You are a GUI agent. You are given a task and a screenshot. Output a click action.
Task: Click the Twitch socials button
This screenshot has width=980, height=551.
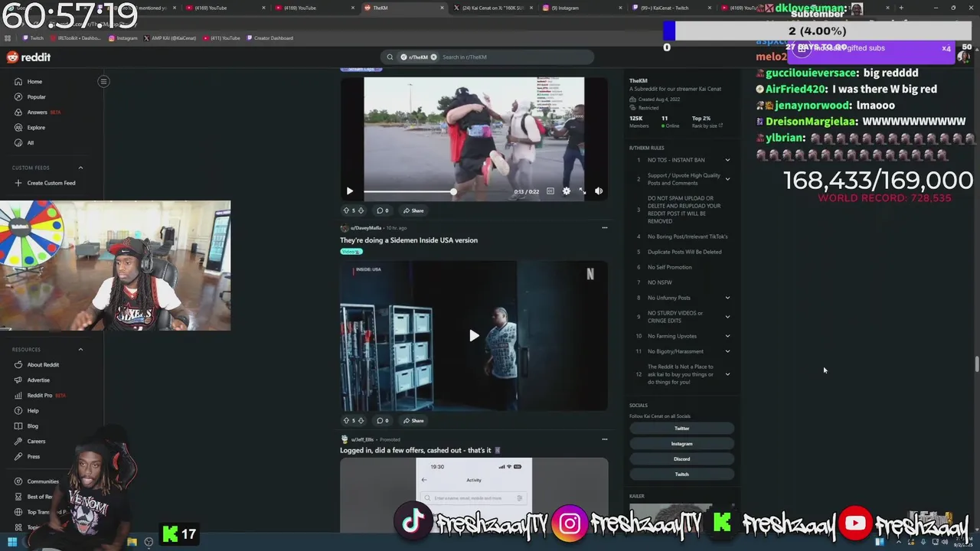pos(681,474)
